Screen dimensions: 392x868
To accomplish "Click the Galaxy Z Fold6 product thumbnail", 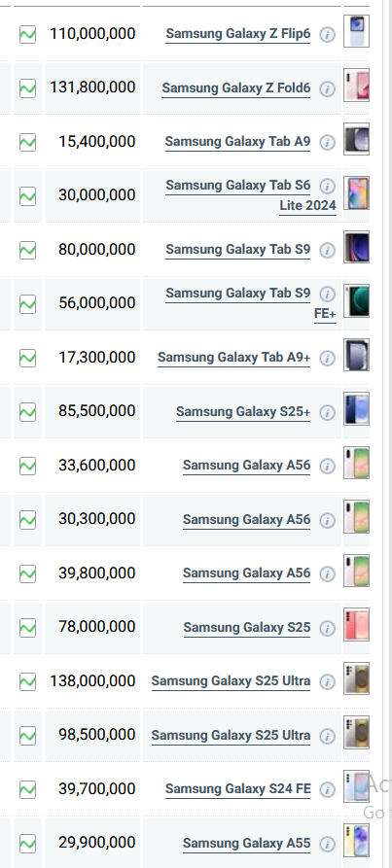I will coord(356,86).
